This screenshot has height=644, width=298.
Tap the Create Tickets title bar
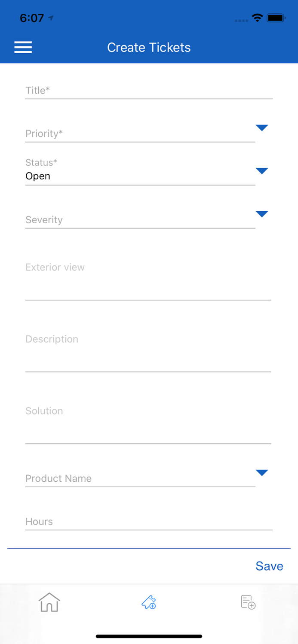coord(149,48)
